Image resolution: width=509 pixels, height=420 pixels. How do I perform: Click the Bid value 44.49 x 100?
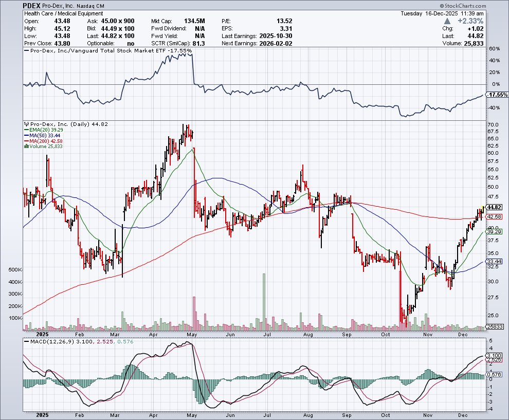pos(118,29)
